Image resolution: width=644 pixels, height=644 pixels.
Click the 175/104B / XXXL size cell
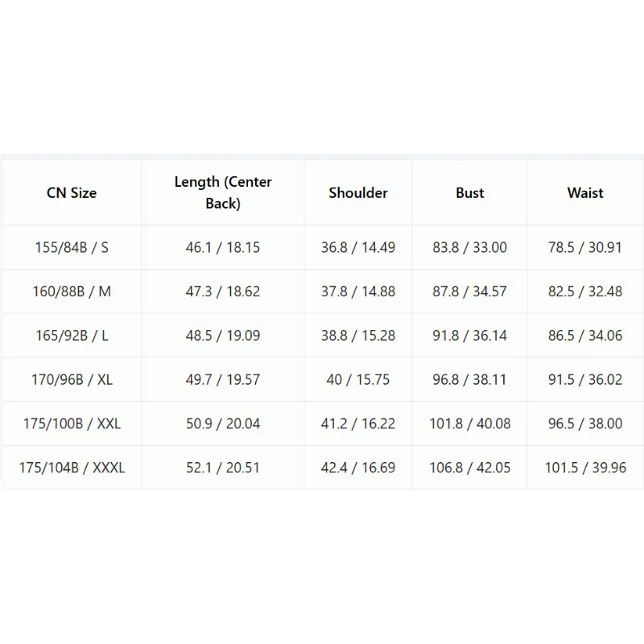[x=72, y=468]
